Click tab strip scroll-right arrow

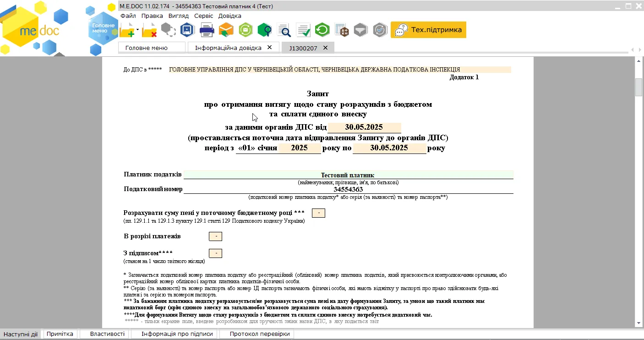click(639, 49)
